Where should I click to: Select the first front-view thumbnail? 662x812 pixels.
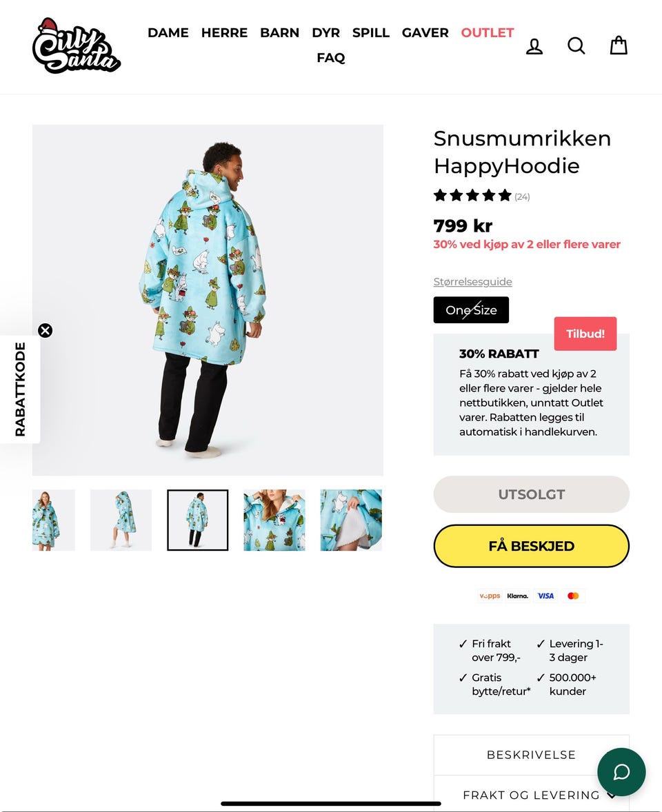[x=53, y=520]
